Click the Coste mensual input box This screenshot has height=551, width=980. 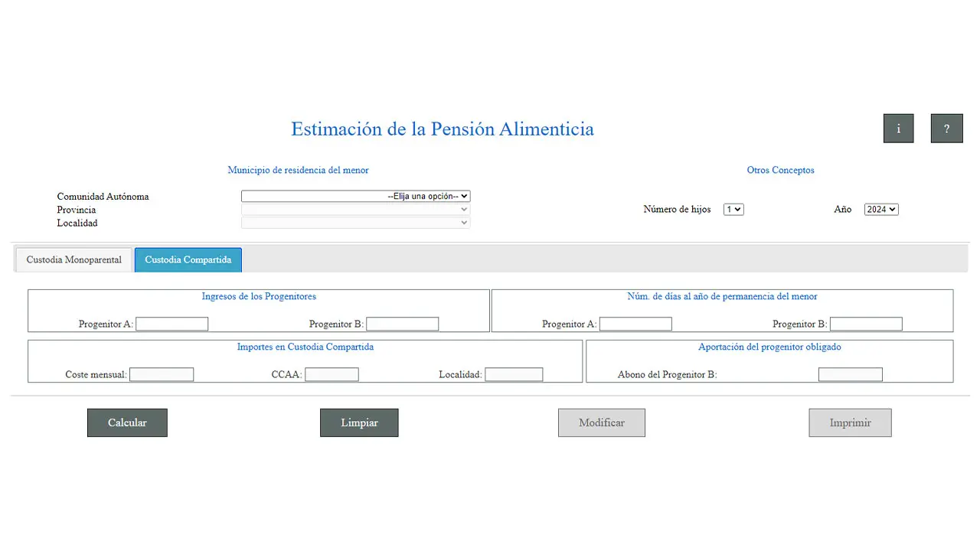162,373
